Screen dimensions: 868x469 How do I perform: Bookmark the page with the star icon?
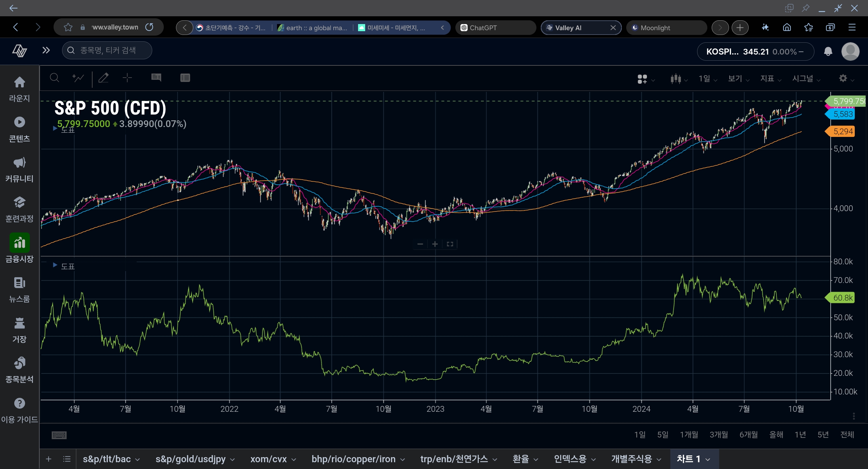point(68,27)
